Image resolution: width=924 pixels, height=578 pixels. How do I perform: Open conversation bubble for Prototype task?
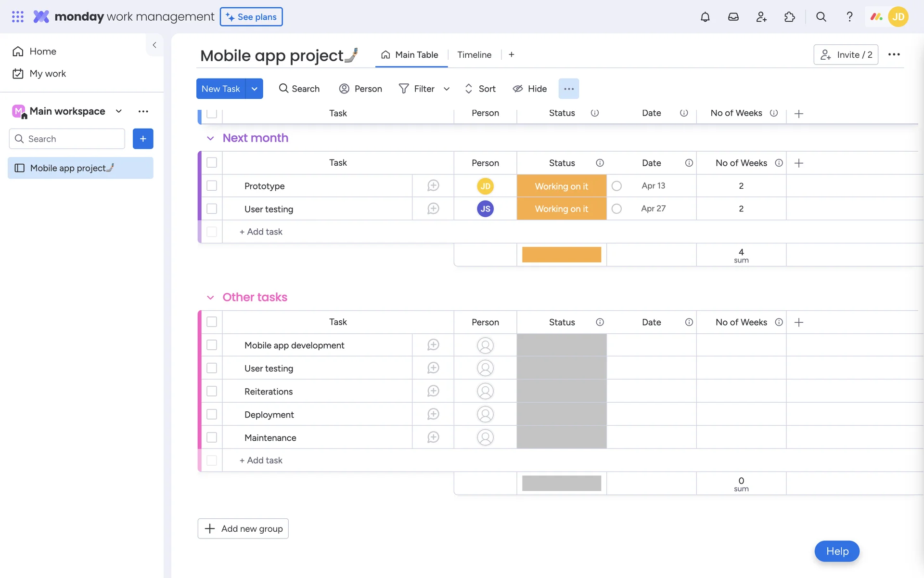click(x=433, y=186)
